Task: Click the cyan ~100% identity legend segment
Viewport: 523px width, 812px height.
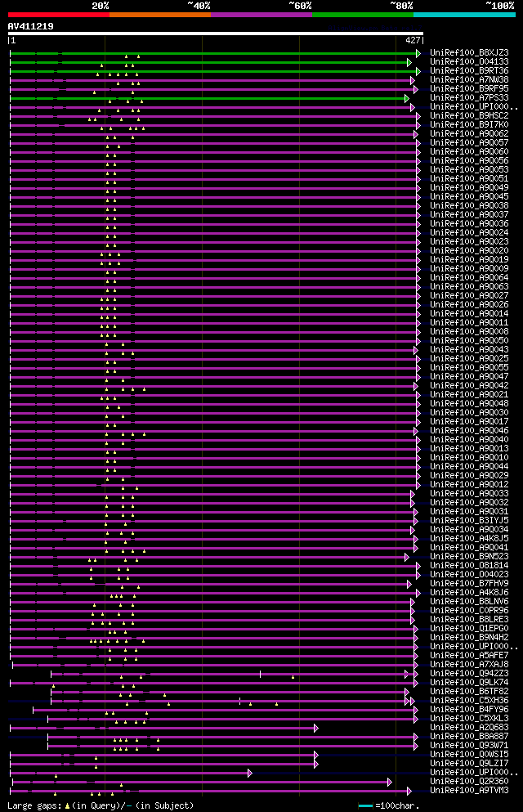Action: pyautogui.click(x=464, y=15)
